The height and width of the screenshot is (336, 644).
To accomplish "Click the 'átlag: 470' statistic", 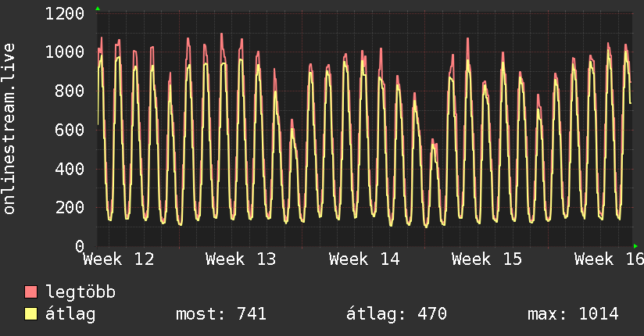I will (x=395, y=315).
